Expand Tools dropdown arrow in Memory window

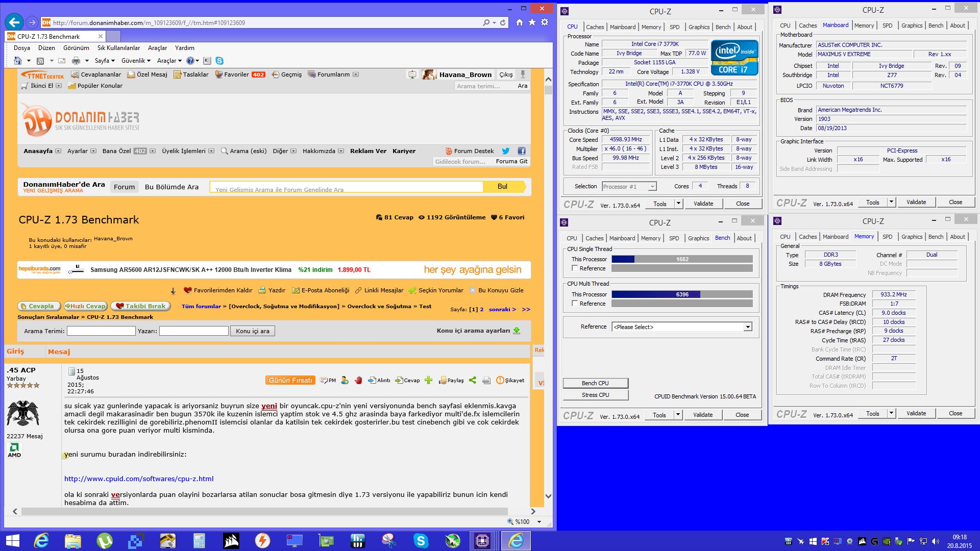(891, 414)
